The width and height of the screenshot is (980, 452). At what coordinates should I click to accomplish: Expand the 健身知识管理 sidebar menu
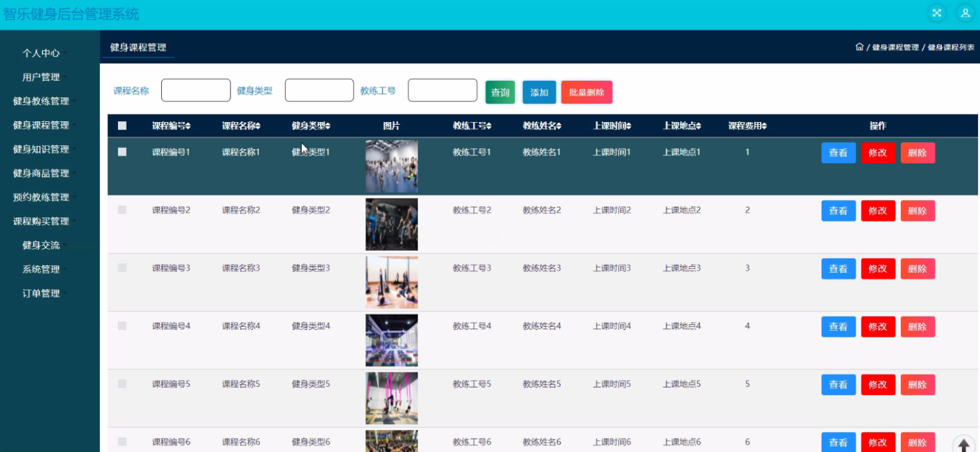[x=41, y=149]
